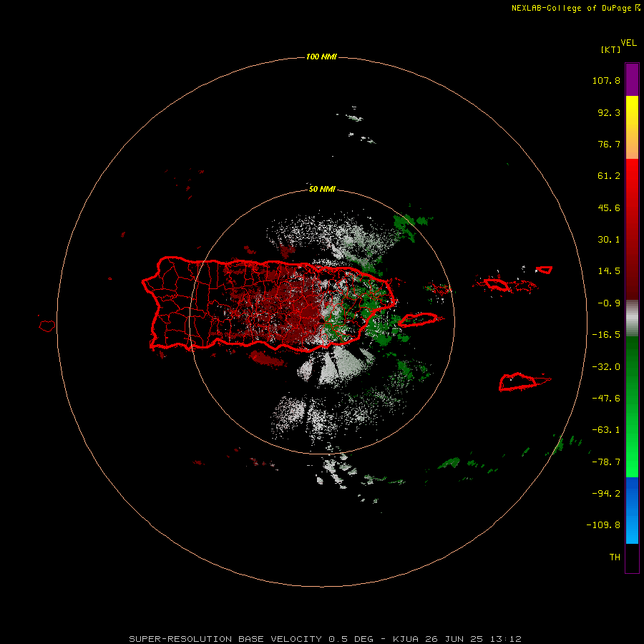The image size is (644, 644).
Task: Click the -78.7 velocity scale value
Action: pos(606,462)
